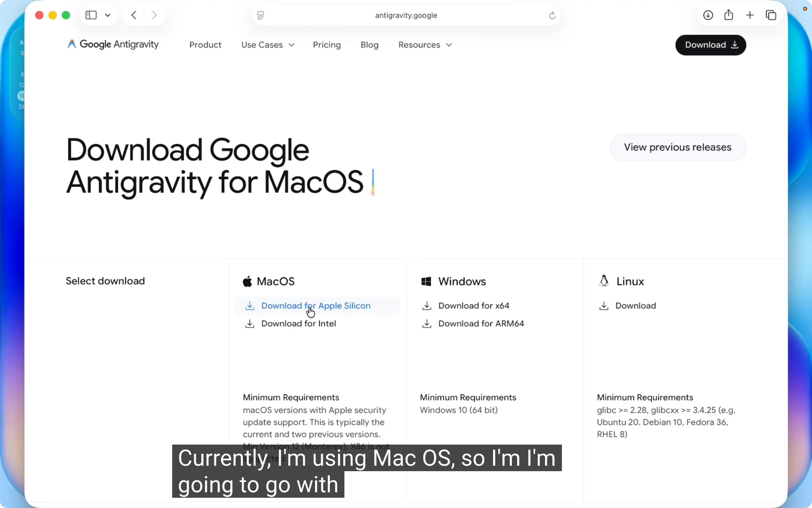This screenshot has height=508, width=812.
Task: Click the Linux Download link
Action: pyautogui.click(x=635, y=306)
